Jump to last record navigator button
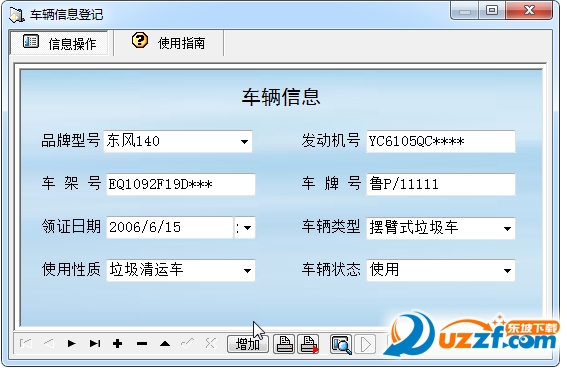This screenshot has height=373, width=567. [x=94, y=343]
